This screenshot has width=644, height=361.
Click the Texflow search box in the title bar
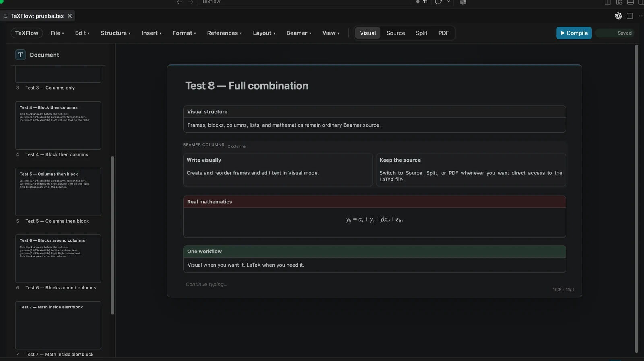click(304, 2)
